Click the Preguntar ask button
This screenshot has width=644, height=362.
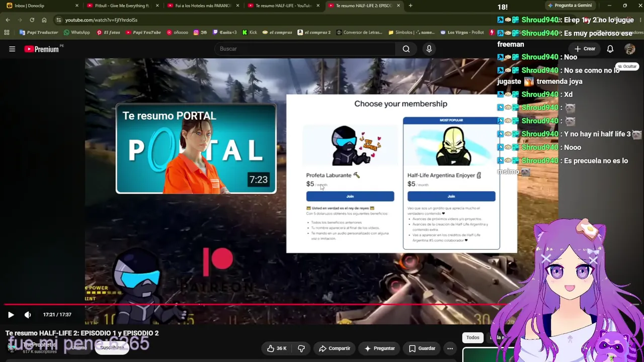[379, 348]
